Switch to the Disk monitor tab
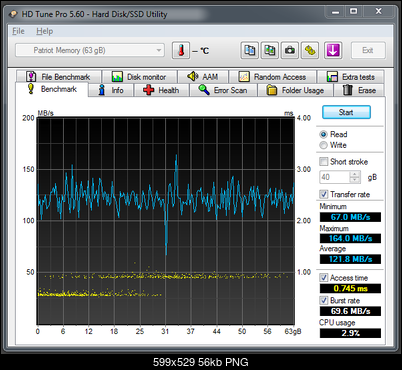The height and width of the screenshot is (370, 402). tap(139, 77)
